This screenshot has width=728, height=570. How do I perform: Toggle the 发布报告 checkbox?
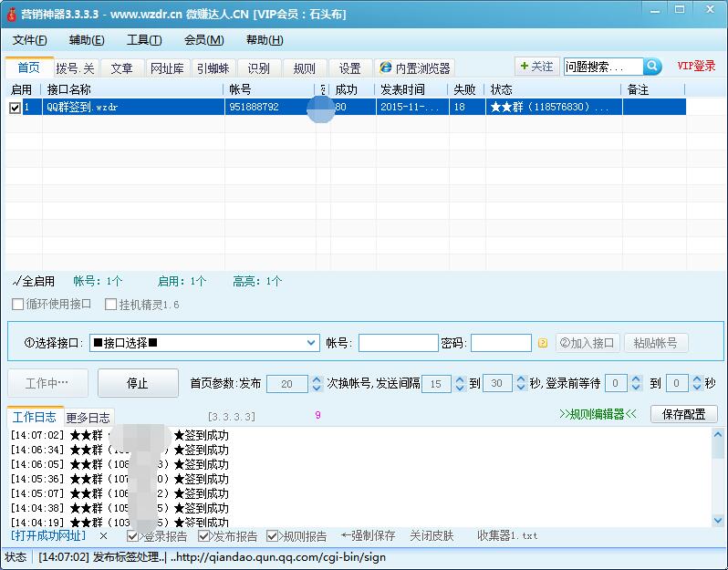(203, 536)
